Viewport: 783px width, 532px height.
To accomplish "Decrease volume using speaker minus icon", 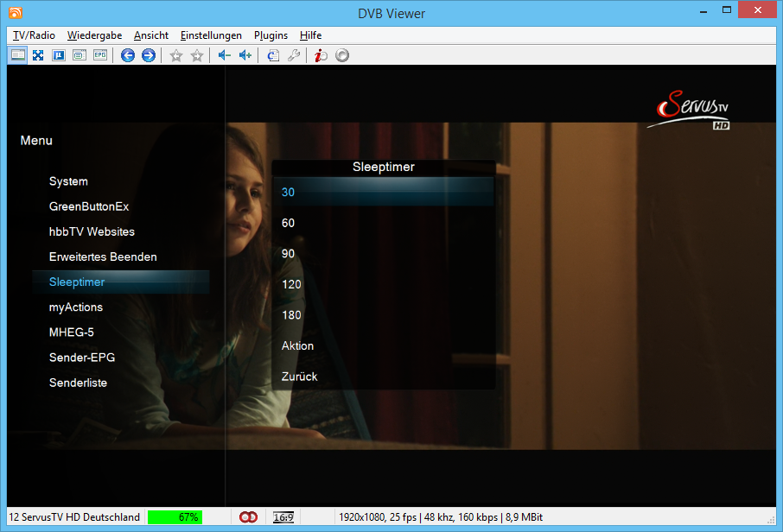I will (225, 55).
